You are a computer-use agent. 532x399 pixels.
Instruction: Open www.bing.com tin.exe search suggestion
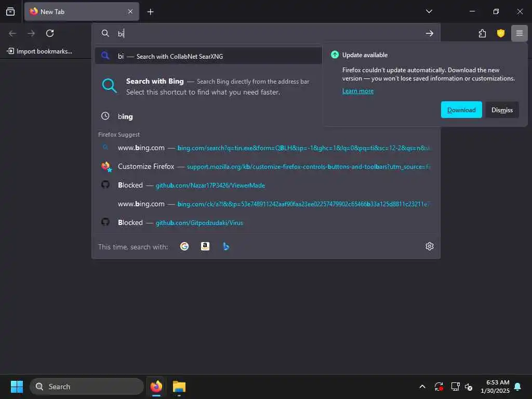coord(266,148)
